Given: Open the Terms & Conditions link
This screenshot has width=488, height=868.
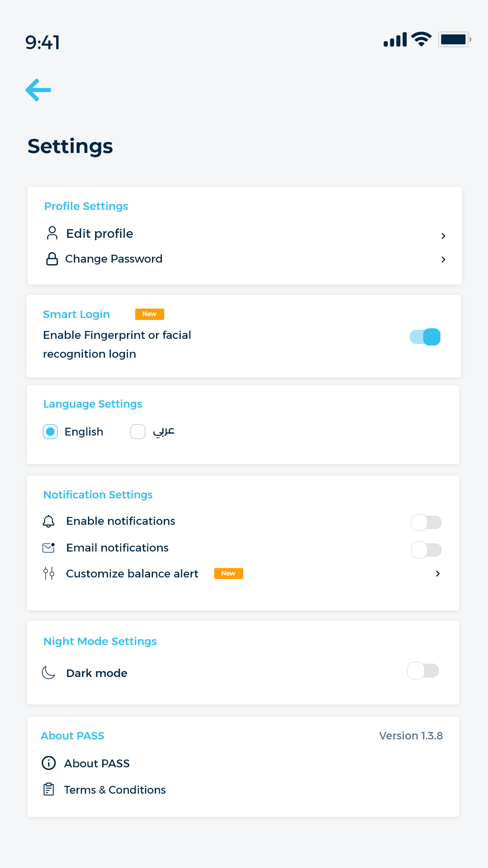Looking at the screenshot, I should click(115, 790).
